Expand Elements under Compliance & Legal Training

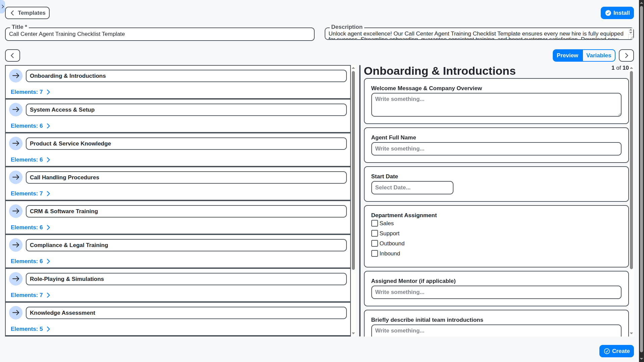[x=30, y=261]
